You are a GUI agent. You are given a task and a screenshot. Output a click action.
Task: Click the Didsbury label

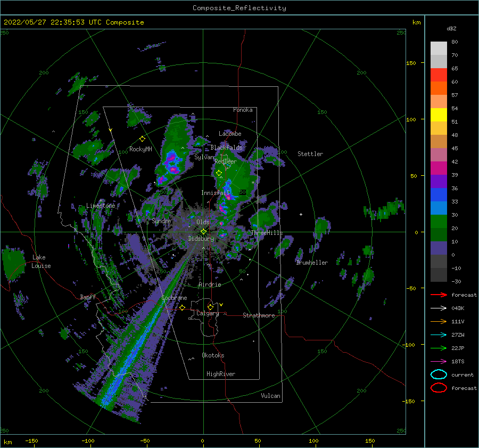coord(201,239)
